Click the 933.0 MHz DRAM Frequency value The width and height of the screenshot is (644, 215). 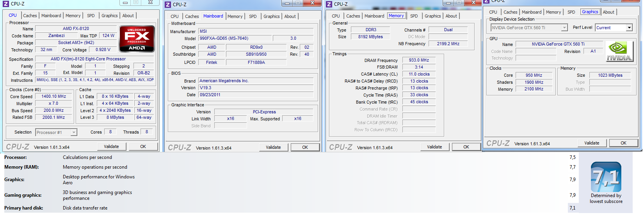click(419, 60)
